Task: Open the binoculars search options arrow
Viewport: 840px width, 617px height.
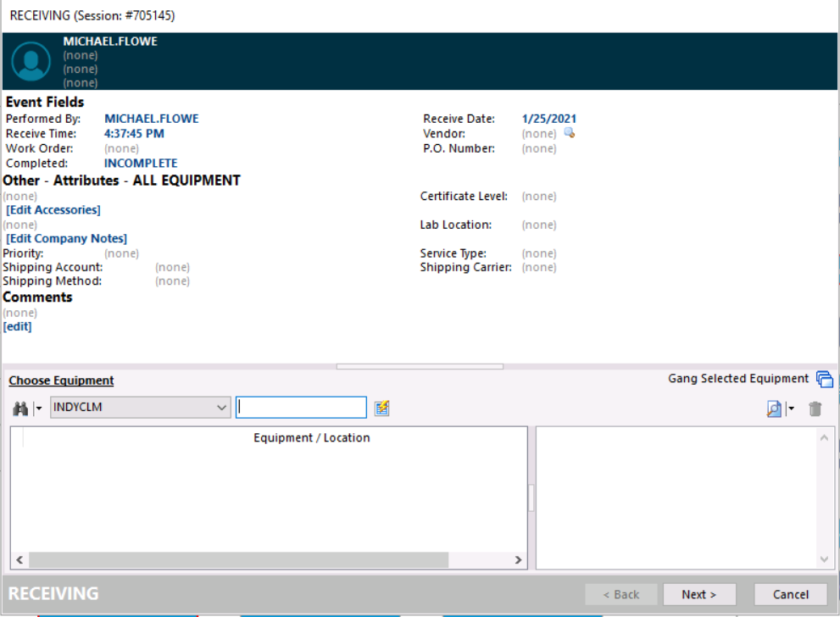Action: pyautogui.click(x=38, y=409)
